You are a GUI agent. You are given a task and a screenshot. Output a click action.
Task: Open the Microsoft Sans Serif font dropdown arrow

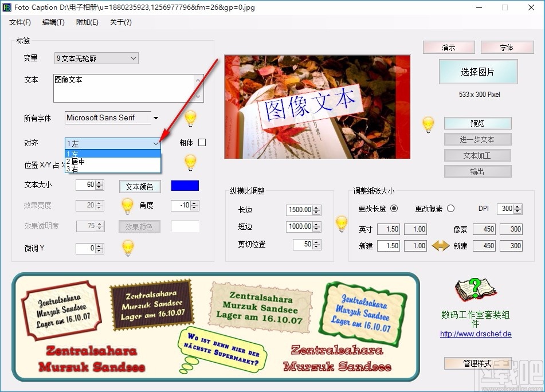(156, 118)
